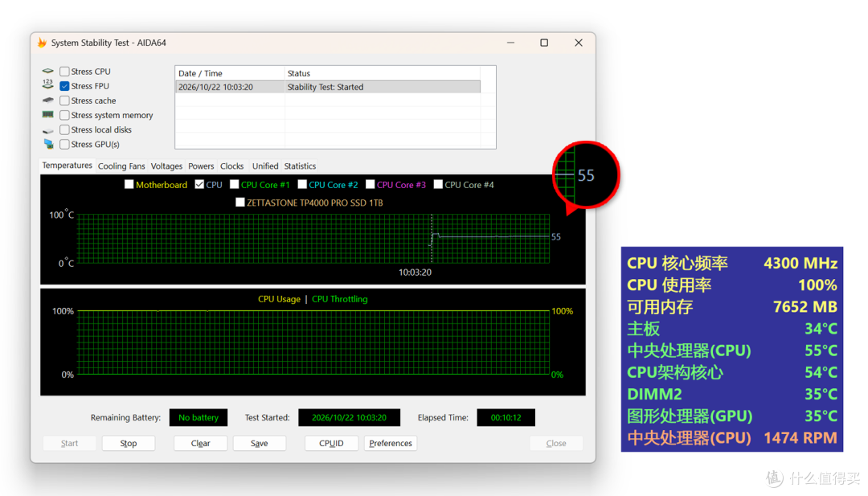Screen dimensions: 868x496
Task: Click the CPU chip icon beside Stress CPU
Action: coord(48,72)
